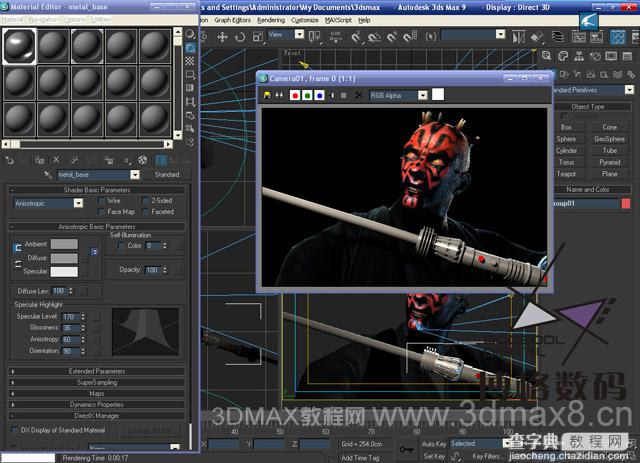Expand the SuperSampling rollout

(x=97, y=383)
